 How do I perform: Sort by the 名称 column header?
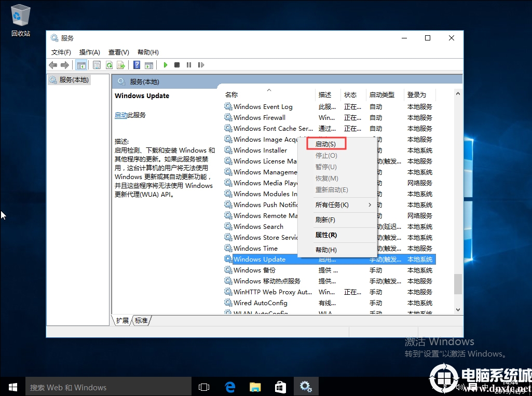(x=269, y=94)
